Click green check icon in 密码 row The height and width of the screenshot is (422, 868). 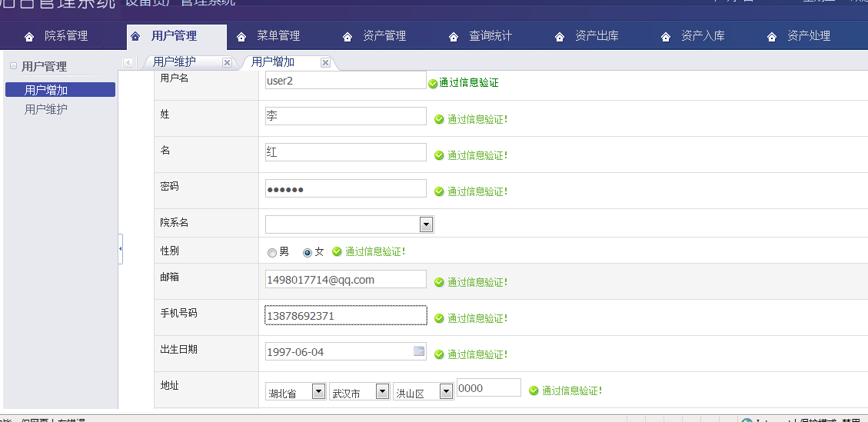pyautogui.click(x=439, y=191)
